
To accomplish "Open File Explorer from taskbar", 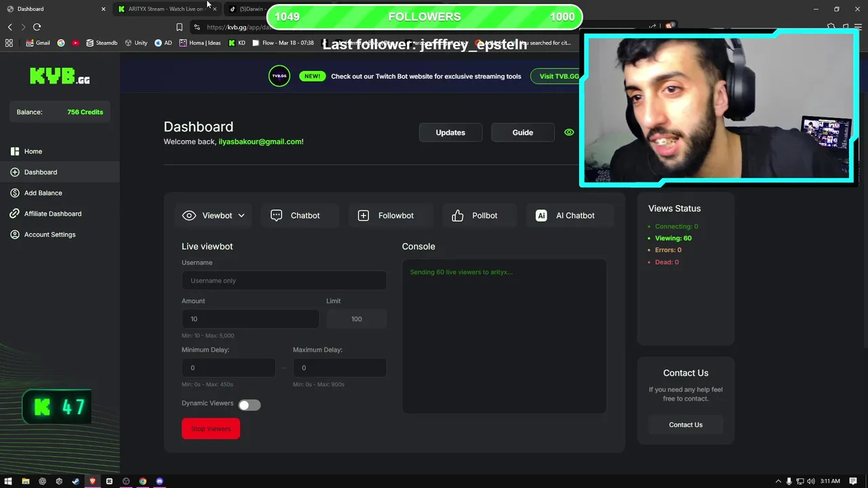I will (25, 481).
